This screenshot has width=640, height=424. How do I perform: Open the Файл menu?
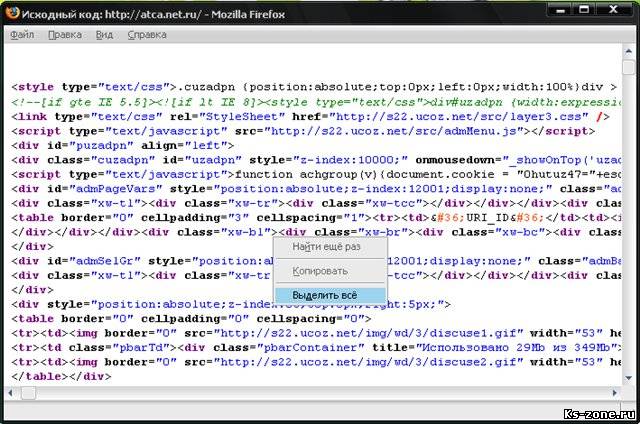tap(22, 35)
